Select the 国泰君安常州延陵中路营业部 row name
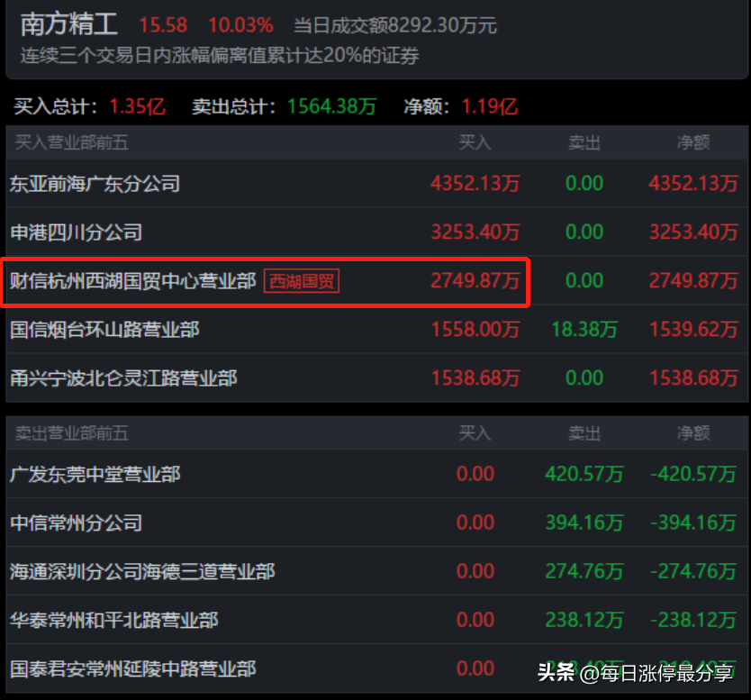The image size is (751, 700). [x=133, y=669]
